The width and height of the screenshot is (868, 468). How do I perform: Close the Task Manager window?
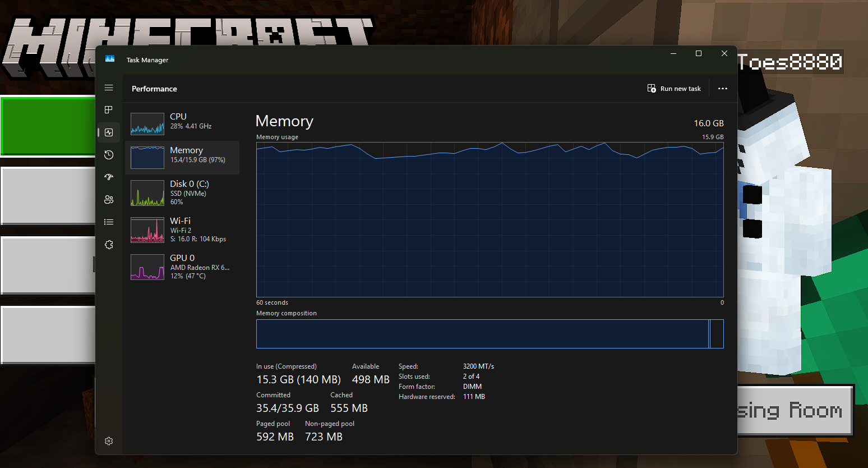click(724, 53)
